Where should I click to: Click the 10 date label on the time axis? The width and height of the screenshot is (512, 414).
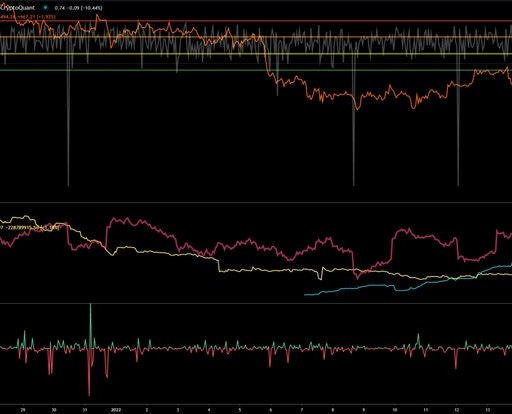pos(395,410)
